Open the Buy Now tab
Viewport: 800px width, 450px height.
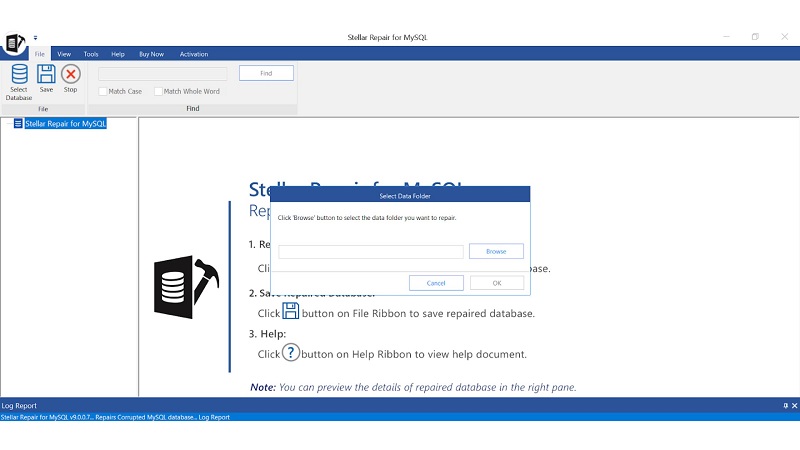pyautogui.click(x=151, y=54)
